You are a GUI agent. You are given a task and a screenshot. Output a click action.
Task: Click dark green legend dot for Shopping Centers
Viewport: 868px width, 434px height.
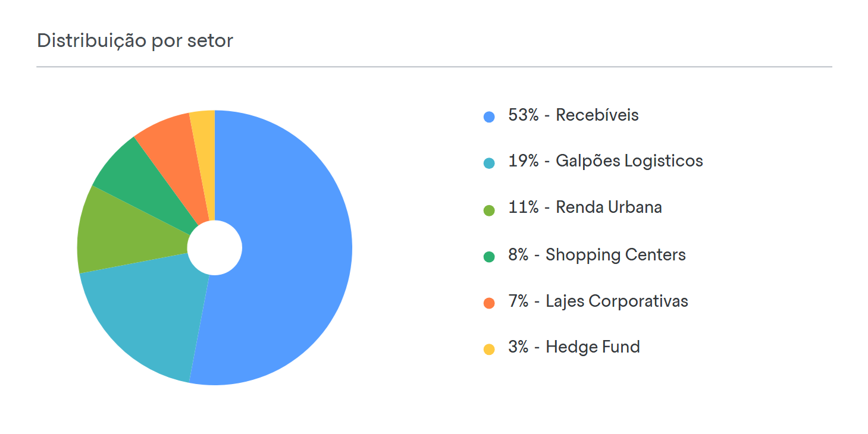tap(489, 257)
